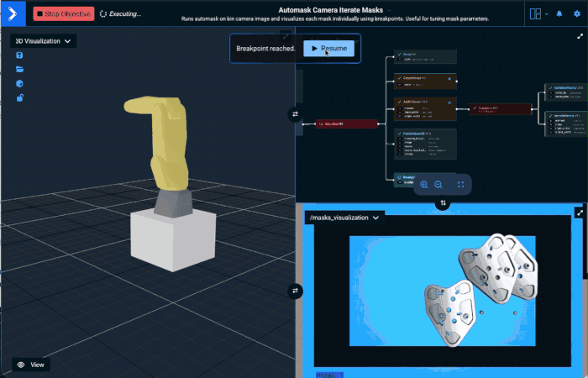Swap panes using upper horizontal swap icon

295,114
